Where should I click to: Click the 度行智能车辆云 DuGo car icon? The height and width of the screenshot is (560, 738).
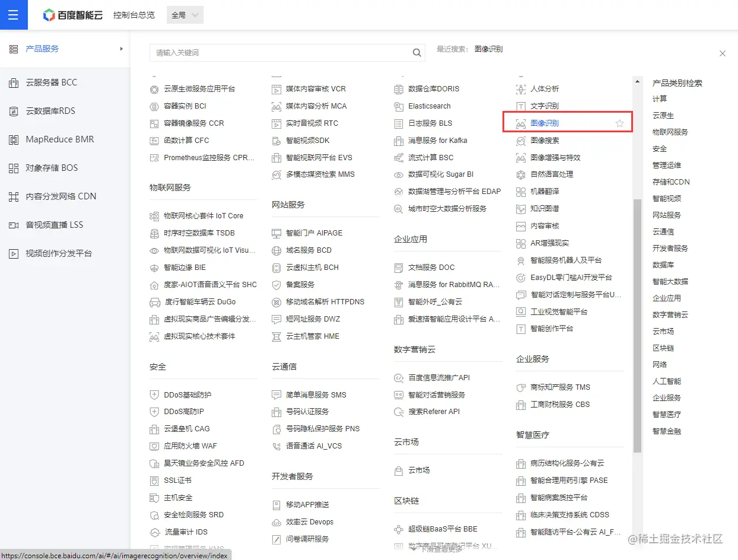coord(154,302)
